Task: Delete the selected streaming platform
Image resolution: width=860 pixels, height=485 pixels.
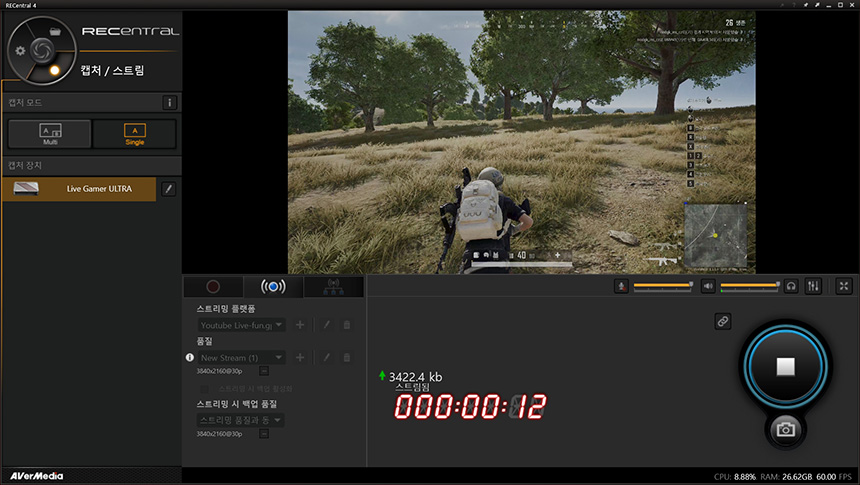Action: [x=347, y=325]
